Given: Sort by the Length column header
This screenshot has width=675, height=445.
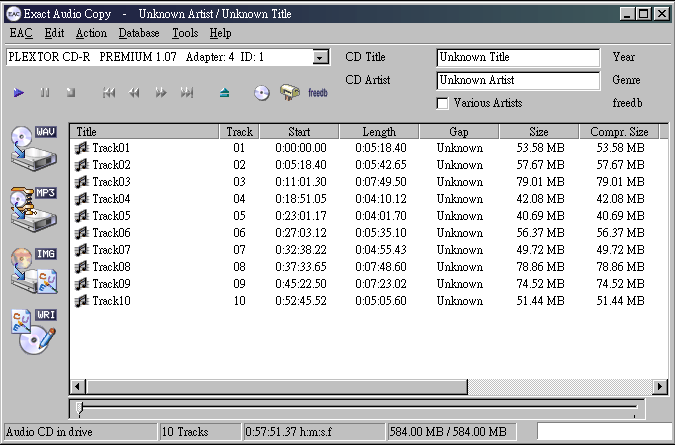Looking at the screenshot, I should [x=378, y=131].
